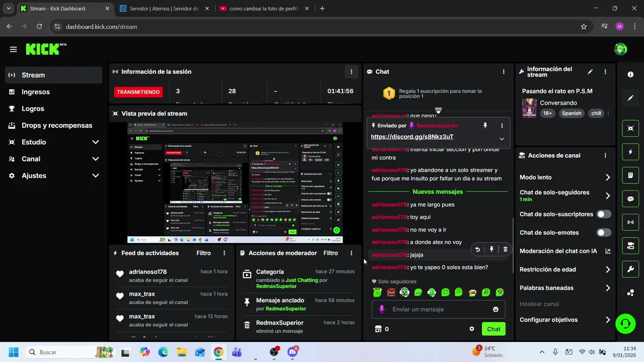Toggle stream preview panel icon in rail
The height and width of the screenshot is (362, 644).
[x=630, y=128]
